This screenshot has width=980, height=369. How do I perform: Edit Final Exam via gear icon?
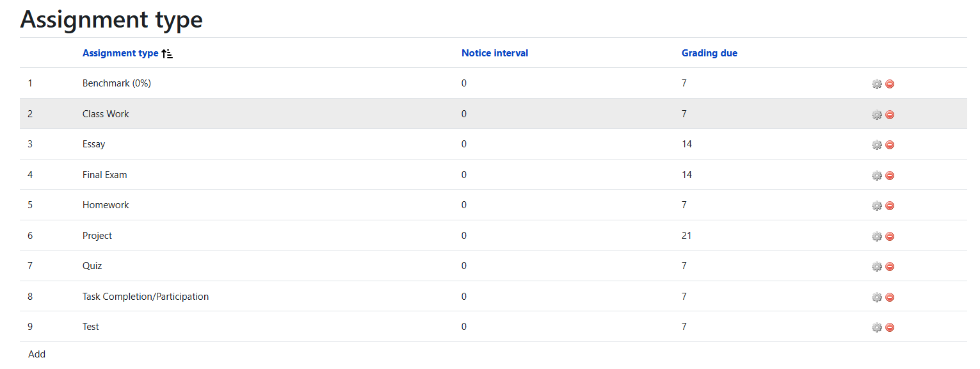[877, 176]
